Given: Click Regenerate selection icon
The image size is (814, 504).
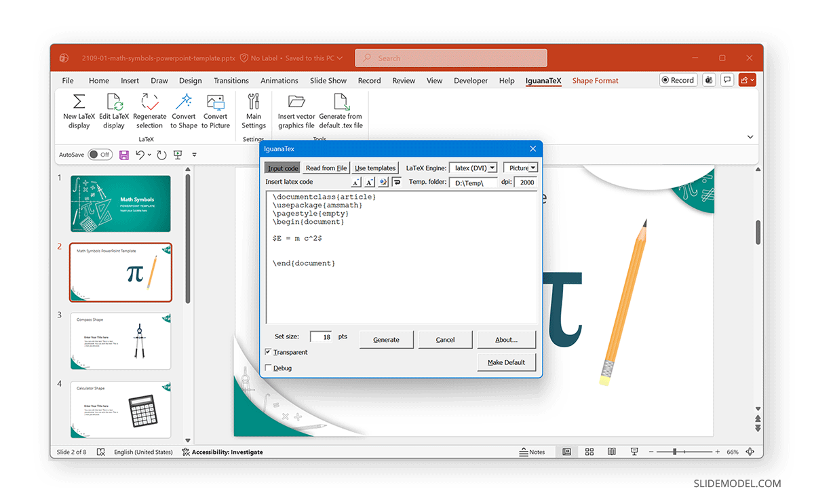Looking at the screenshot, I should click(x=149, y=112).
